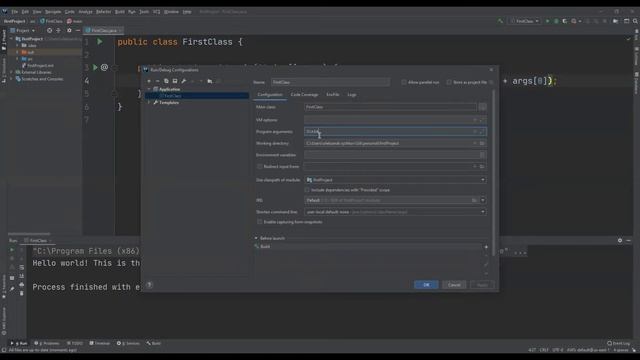Click the main toolbar Run button
This screenshot has width=640, height=360.
click(x=547, y=21)
